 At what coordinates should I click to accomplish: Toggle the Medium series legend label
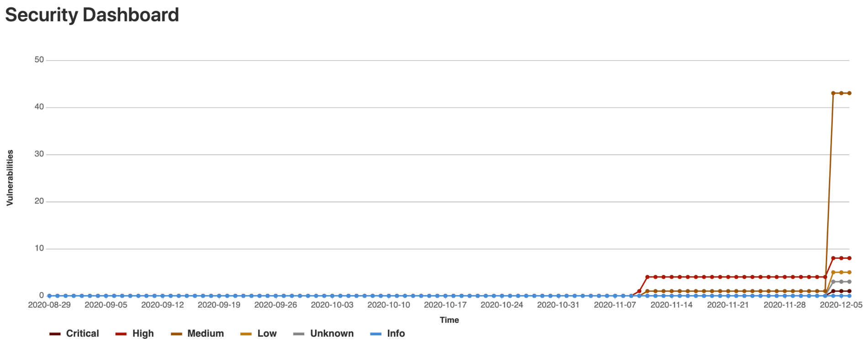[205, 334]
